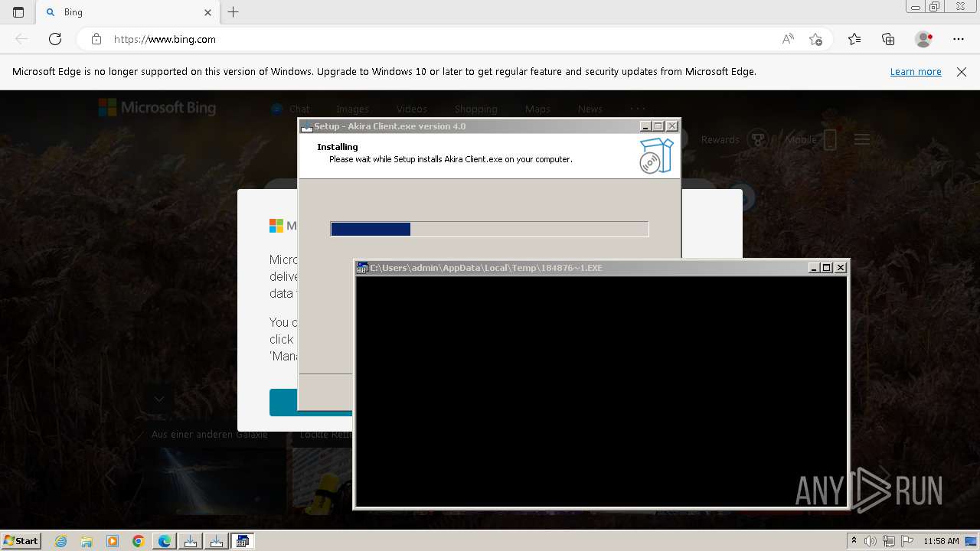Open the Edge profile avatar
The height and width of the screenshot is (551, 980).
(923, 39)
